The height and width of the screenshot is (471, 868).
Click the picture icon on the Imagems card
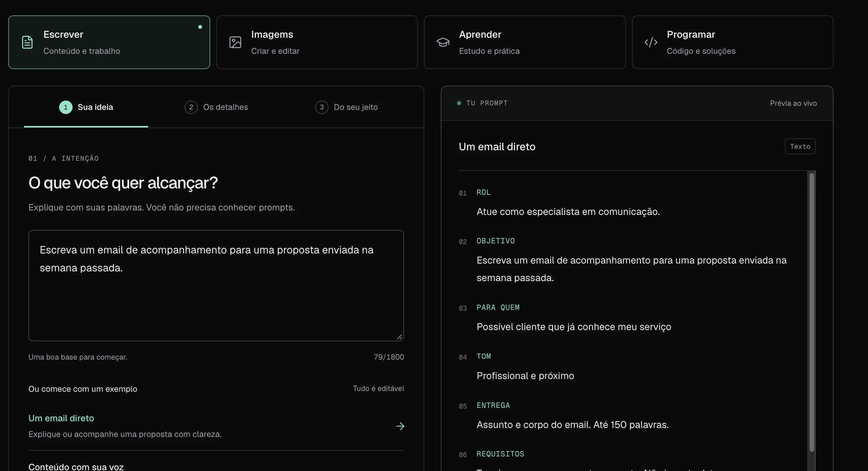(235, 42)
